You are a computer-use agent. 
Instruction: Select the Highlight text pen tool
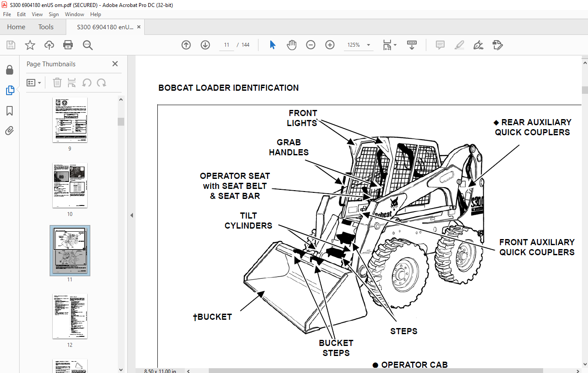(x=459, y=45)
